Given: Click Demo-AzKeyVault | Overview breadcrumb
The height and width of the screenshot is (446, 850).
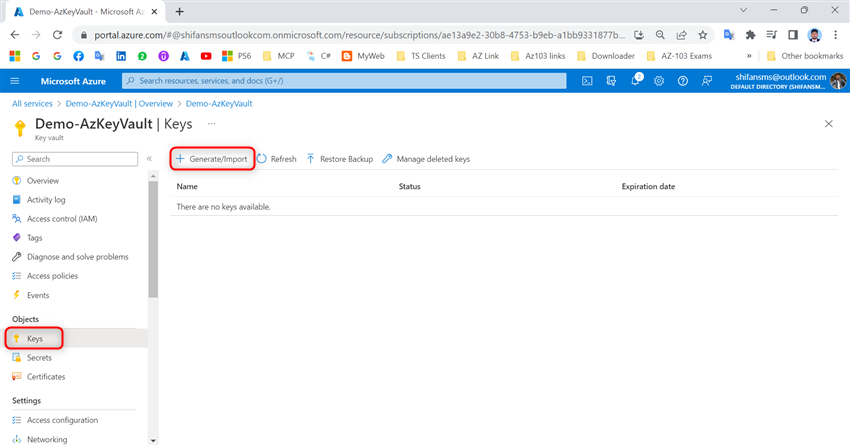Looking at the screenshot, I should [x=119, y=104].
